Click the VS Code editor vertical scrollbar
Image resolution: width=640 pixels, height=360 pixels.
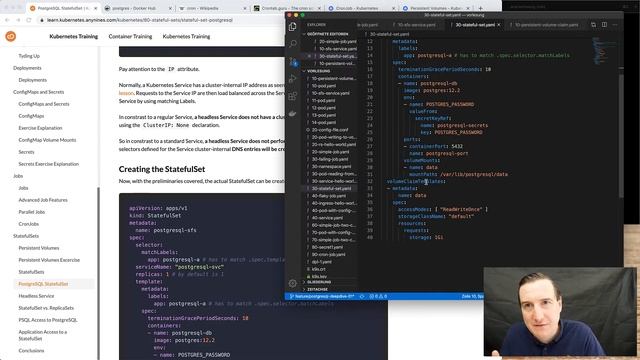[x=621, y=135]
